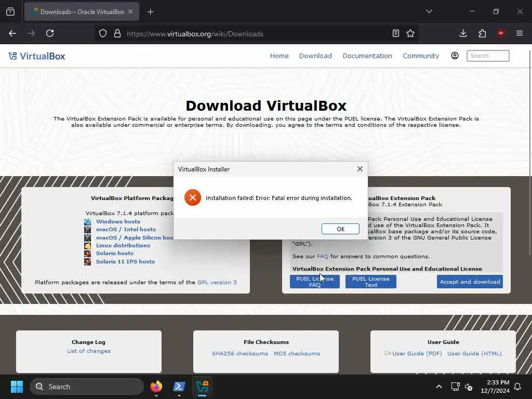Open the Firefox hamburger menu
532x399 pixels.
point(520,33)
